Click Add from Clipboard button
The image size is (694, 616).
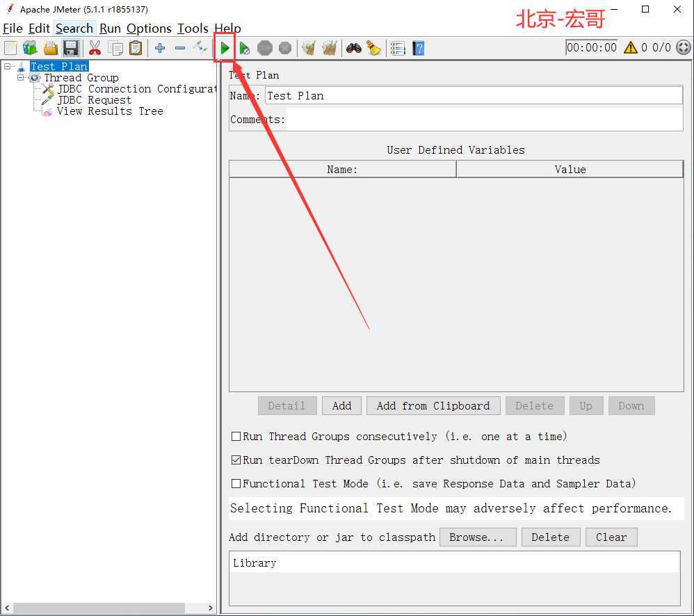pos(433,406)
